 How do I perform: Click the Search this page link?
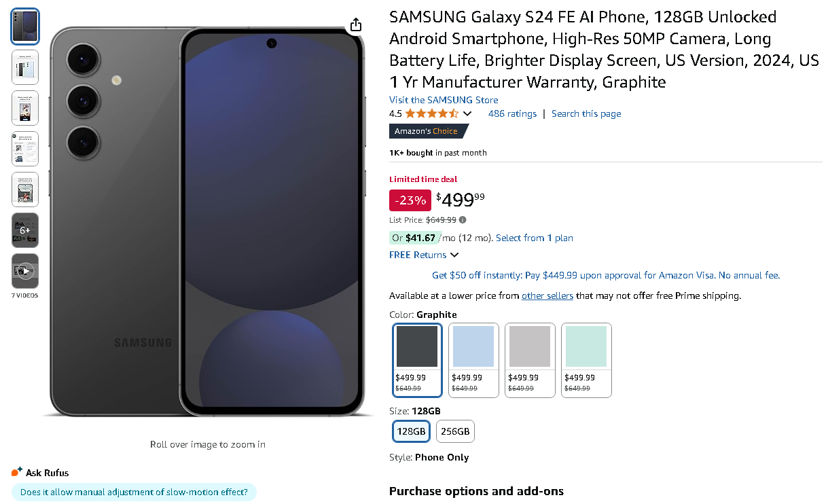tap(586, 113)
